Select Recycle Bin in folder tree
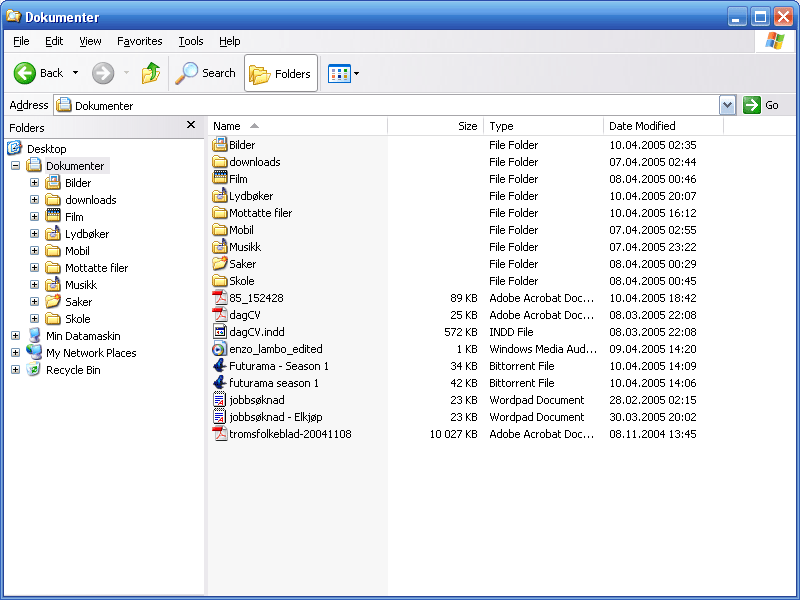The image size is (800, 600). pyautogui.click(x=72, y=370)
